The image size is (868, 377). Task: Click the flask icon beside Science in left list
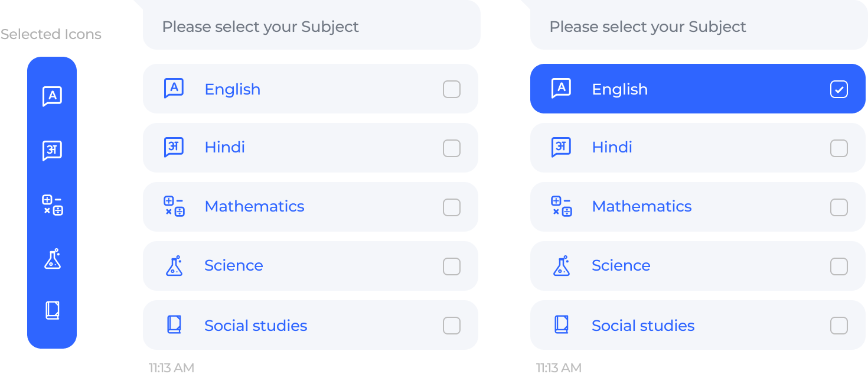174,265
